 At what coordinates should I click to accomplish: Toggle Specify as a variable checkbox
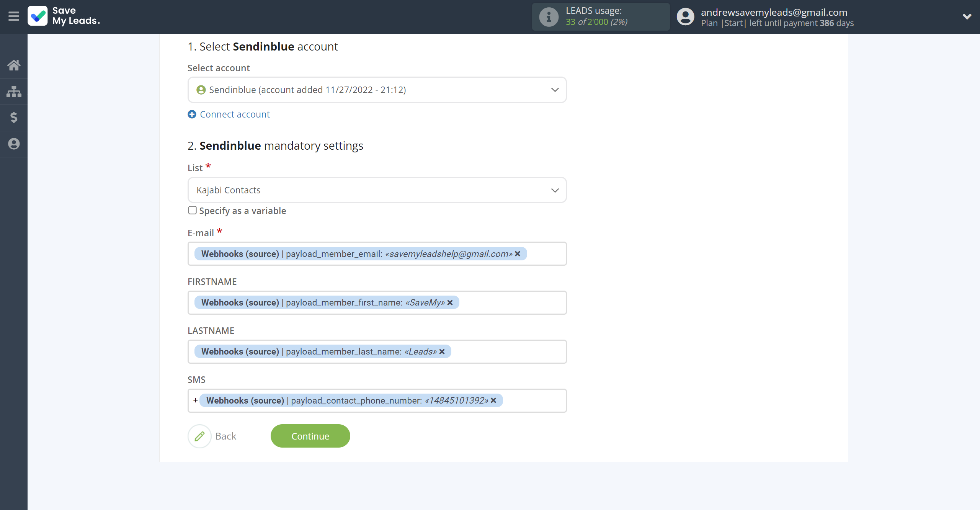192,211
